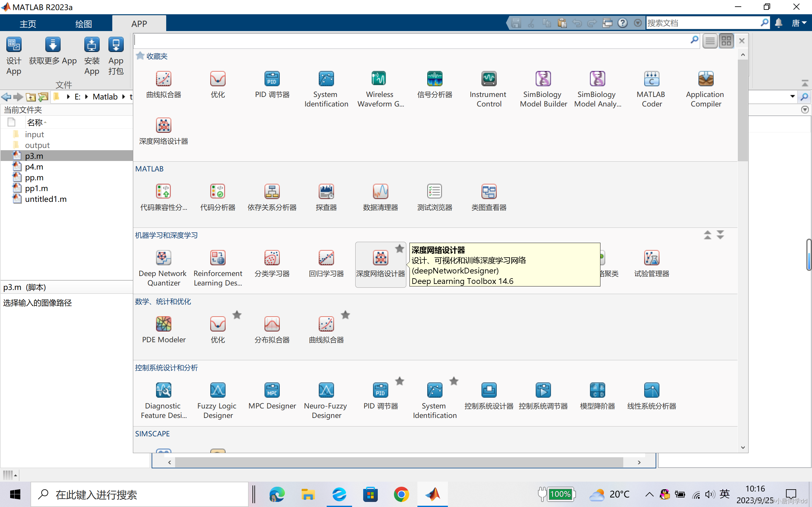The image size is (812, 507).
Task: Toggle favorite star on System Identification in the 控制系统 section
Action: [454, 381]
